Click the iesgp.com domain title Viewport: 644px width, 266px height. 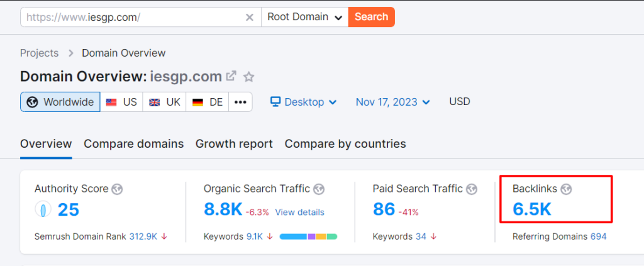[186, 77]
